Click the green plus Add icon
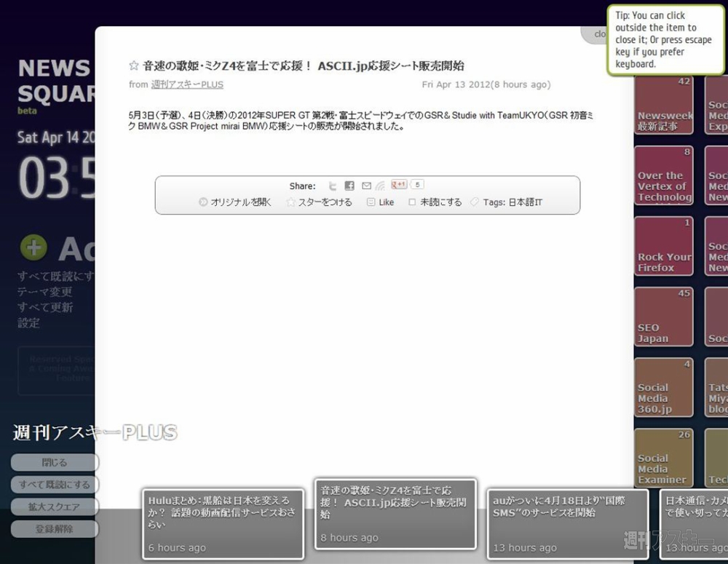728x564 pixels. (33, 247)
